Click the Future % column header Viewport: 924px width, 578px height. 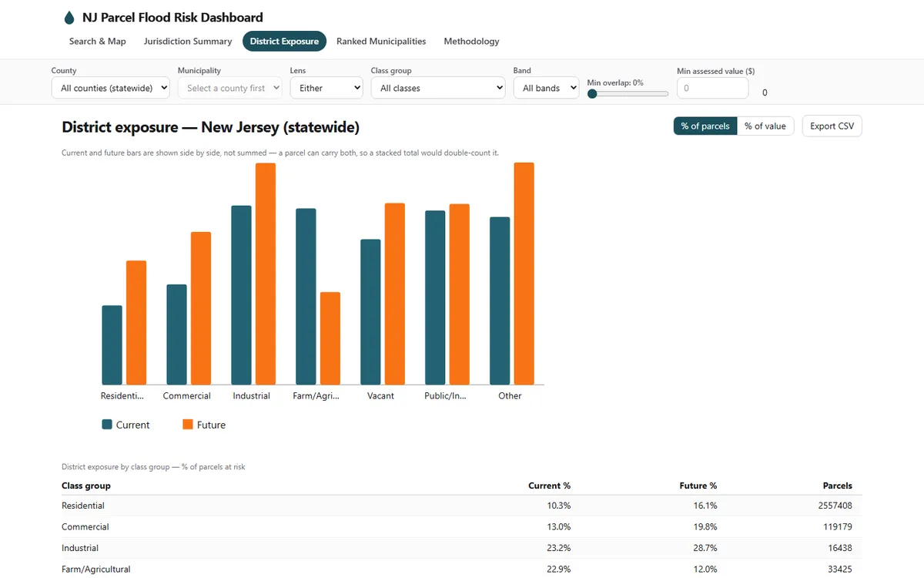(x=697, y=486)
